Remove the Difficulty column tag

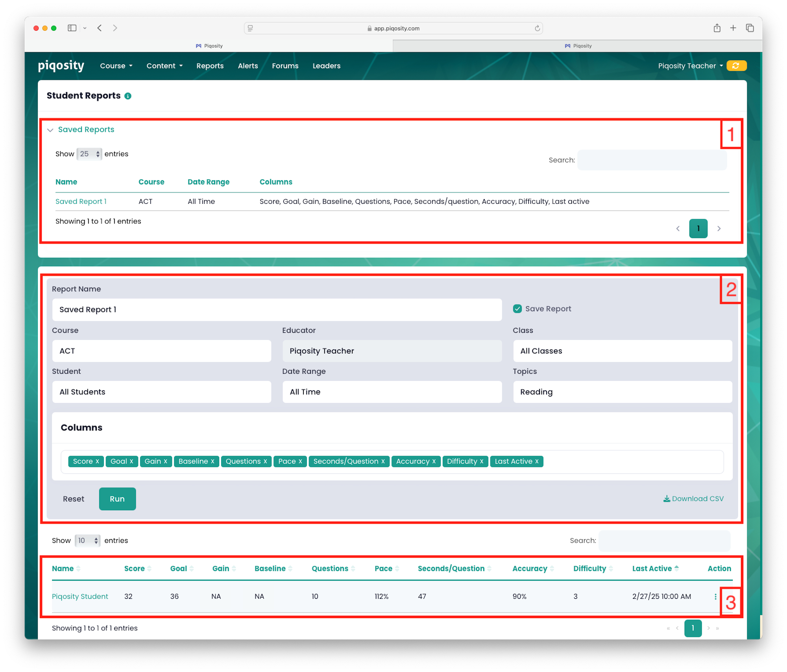coord(481,462)
